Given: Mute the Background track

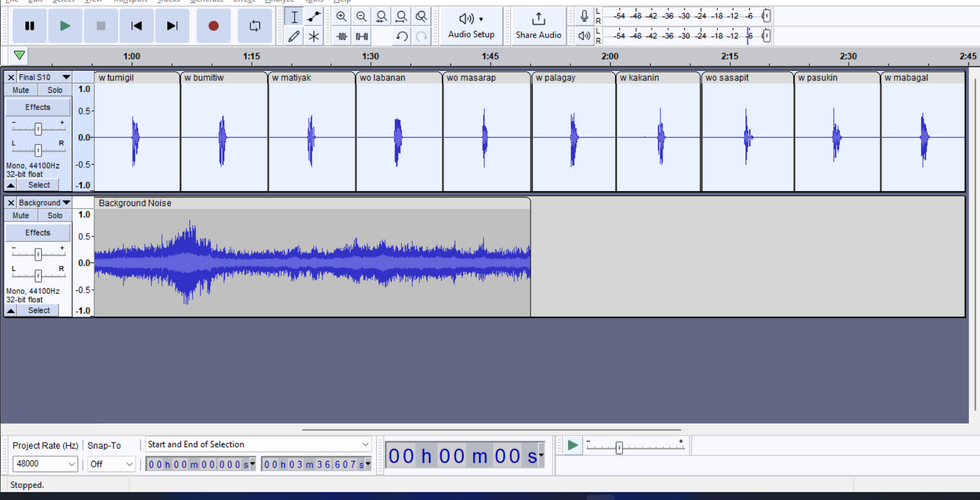Looking at the screenshot, I should [x=21, y=216].
